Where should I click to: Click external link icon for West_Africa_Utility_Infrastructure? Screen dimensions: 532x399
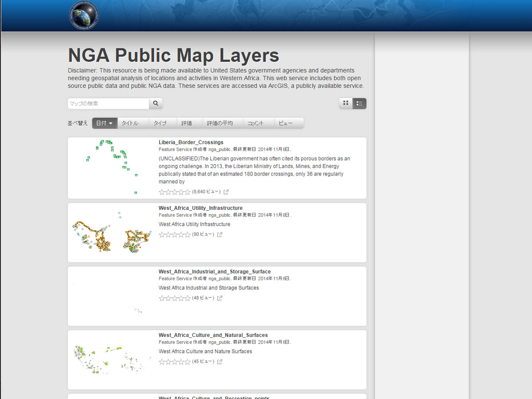(x=220, y=234)
